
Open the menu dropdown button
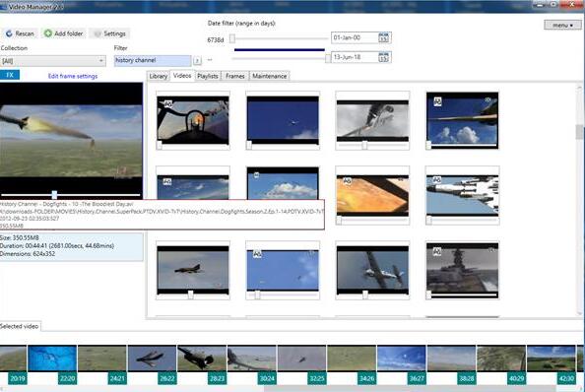(x=562, y=25)
